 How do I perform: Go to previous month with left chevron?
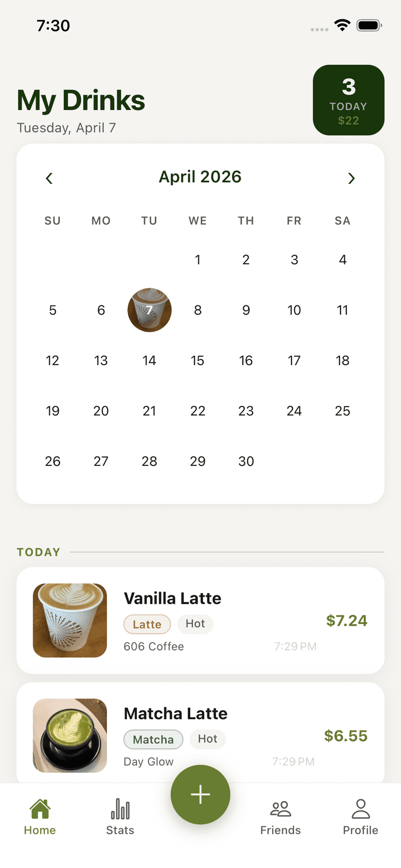click(49, 178)
